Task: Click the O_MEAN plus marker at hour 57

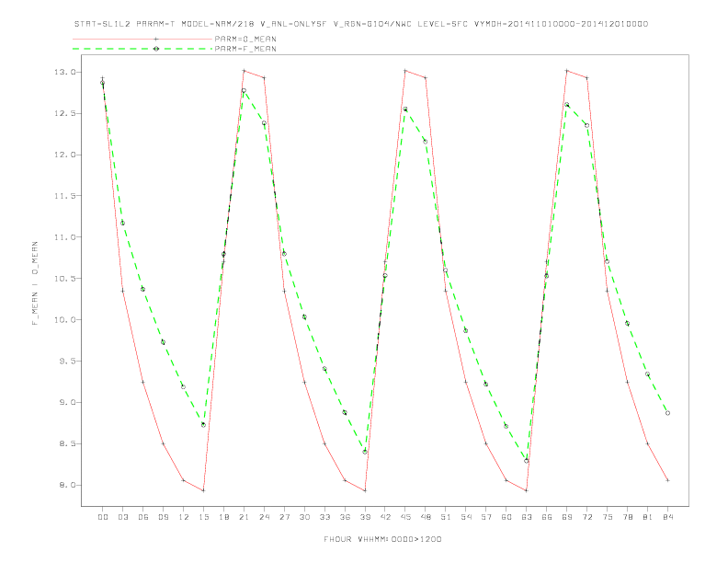Action: click(x=486, y=443)
